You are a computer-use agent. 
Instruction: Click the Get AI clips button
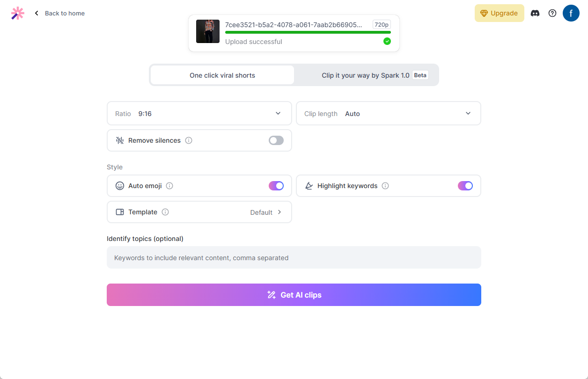click(x=294, y=295)
